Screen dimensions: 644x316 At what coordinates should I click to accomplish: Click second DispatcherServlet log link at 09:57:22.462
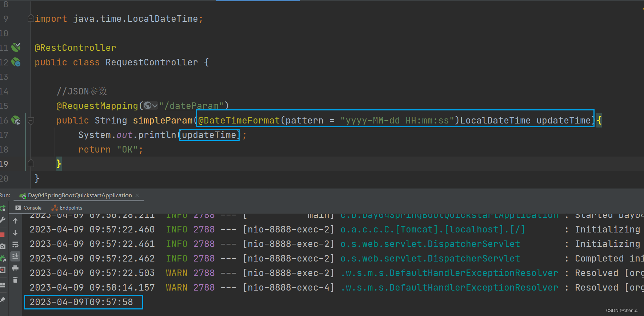pyautogui.click(x=430, y=259)
